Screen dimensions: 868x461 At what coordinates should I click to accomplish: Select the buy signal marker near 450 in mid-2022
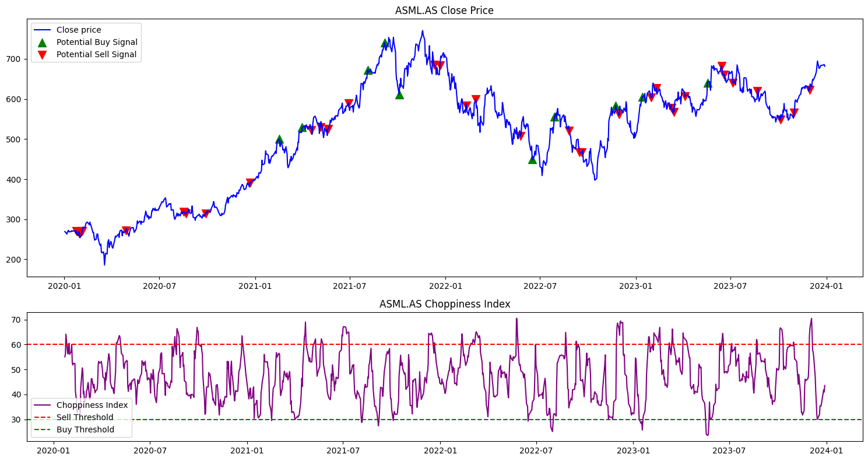pos(532,159)
